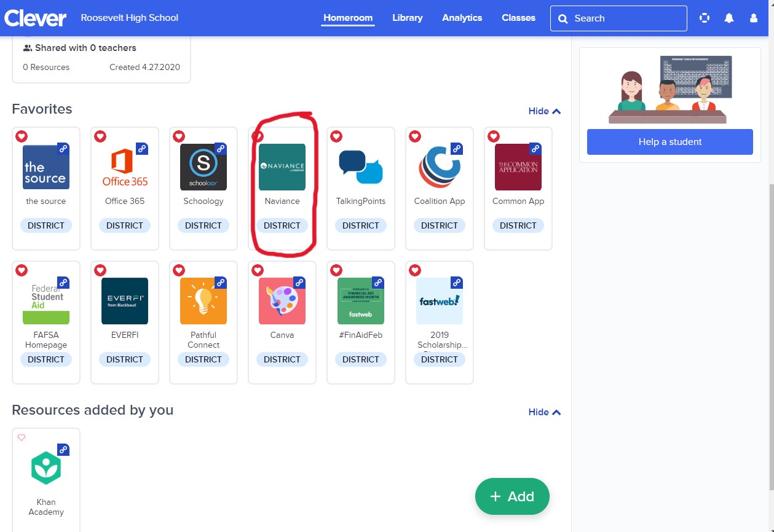Click link badge on Khan Academy tile
Screen dimensions: 774x532
pyautogui.click(x=63, y=449)
